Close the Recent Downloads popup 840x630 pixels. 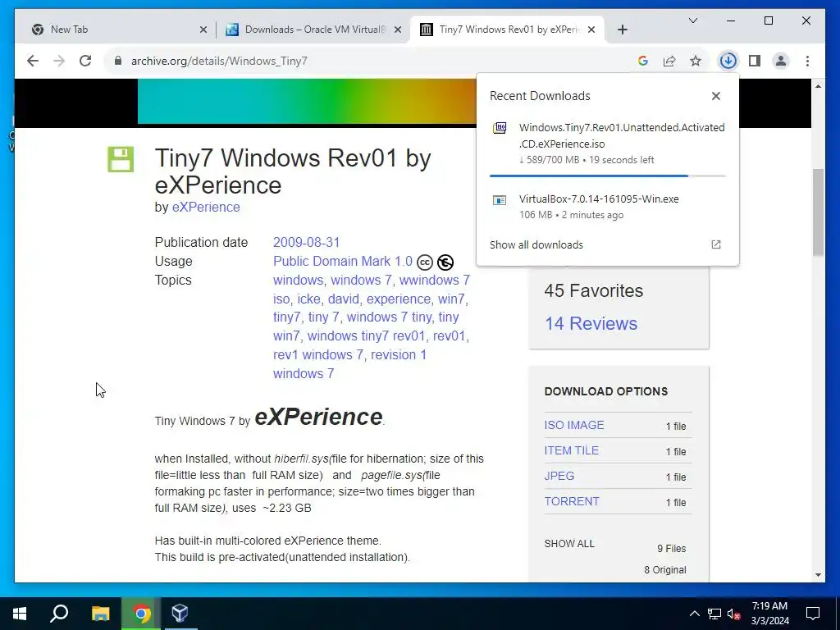(x=715, y=96)
